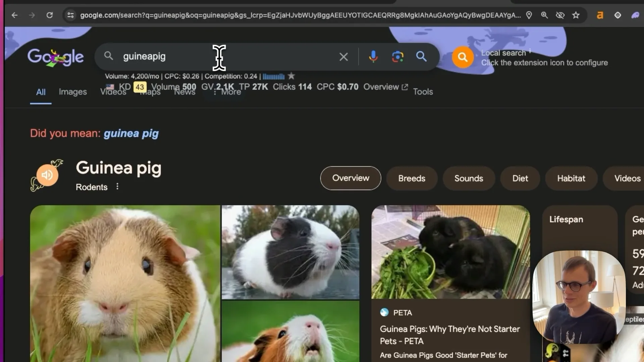
Task: Select the Breeds chip
Action: pos(412,178)
